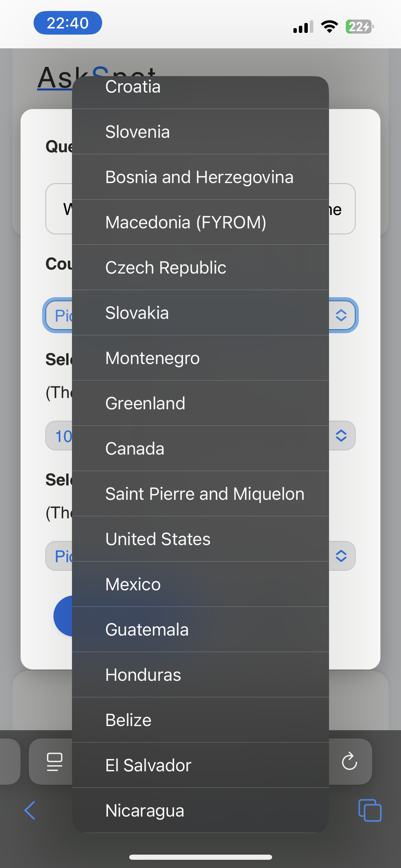401x868 pixels.
Task: Select Macedonia (FYROM) entry
Action: 200,222
